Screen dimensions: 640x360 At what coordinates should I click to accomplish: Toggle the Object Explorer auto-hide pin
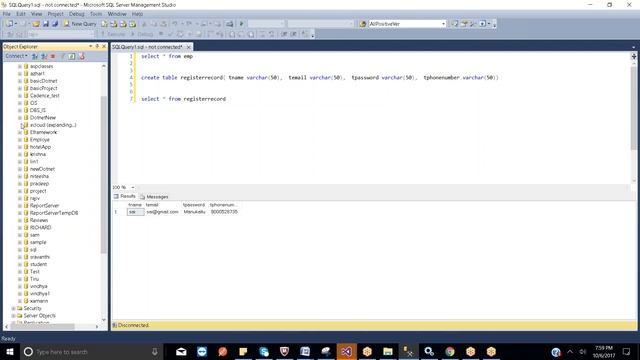coord(97,47)
